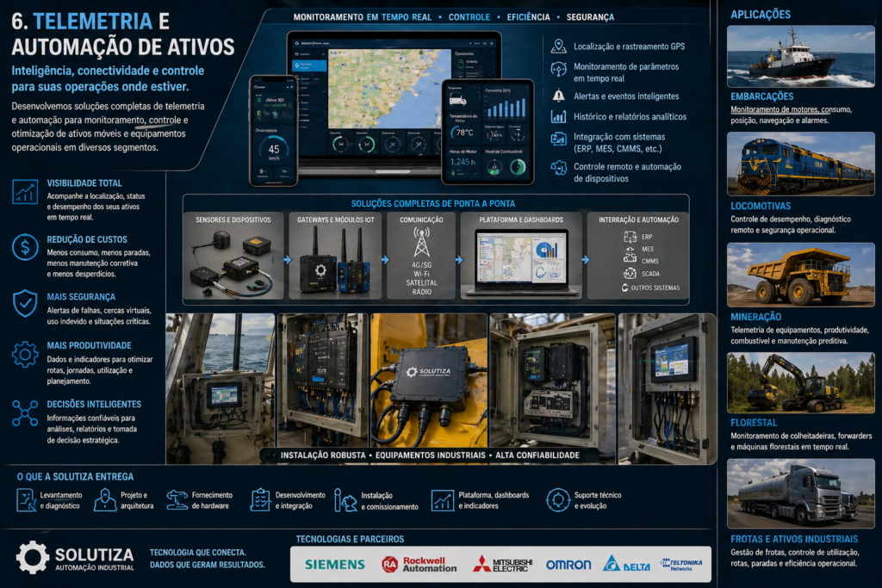Click the Solutiza device on yellow machine photo

429,381
